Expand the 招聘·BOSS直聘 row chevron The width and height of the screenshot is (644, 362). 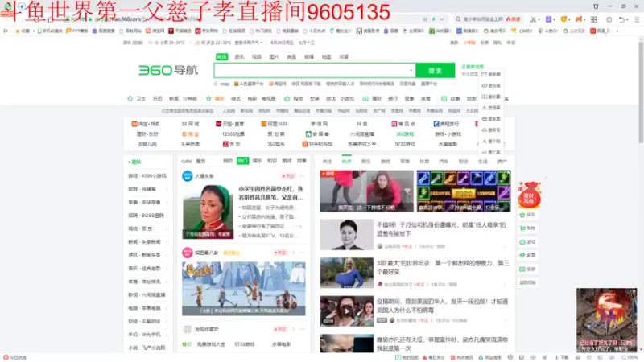tap(167, 216)
